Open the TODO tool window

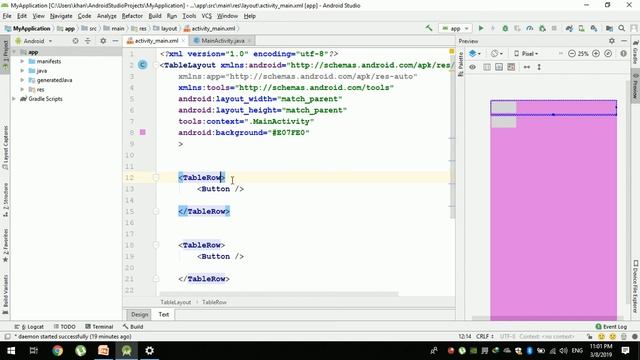(65, 327)
